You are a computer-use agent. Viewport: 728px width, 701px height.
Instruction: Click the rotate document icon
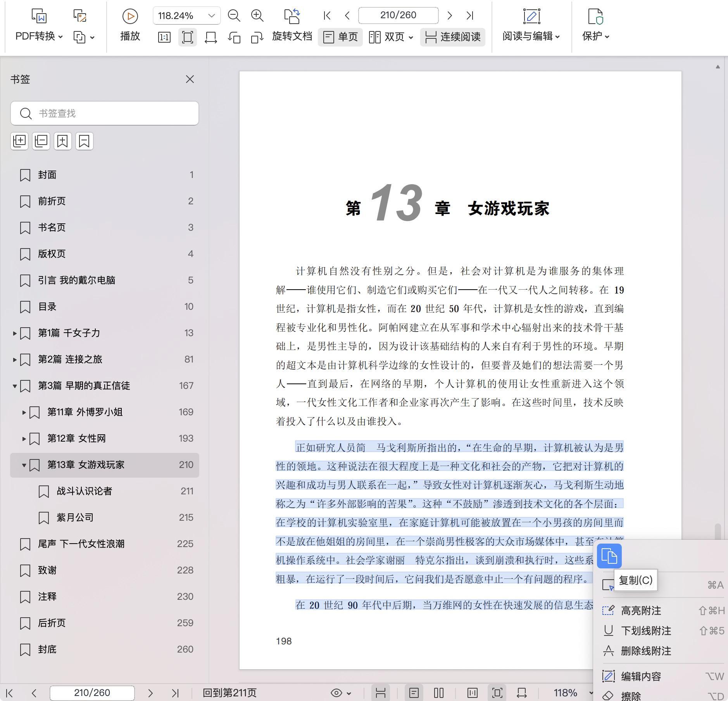pyautogui.click(x=292, y=16)
